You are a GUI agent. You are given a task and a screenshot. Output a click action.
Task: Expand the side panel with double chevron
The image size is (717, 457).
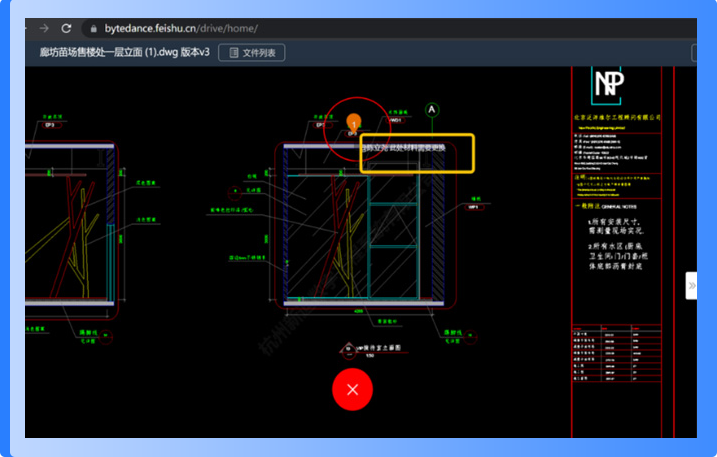click(691, 285)
